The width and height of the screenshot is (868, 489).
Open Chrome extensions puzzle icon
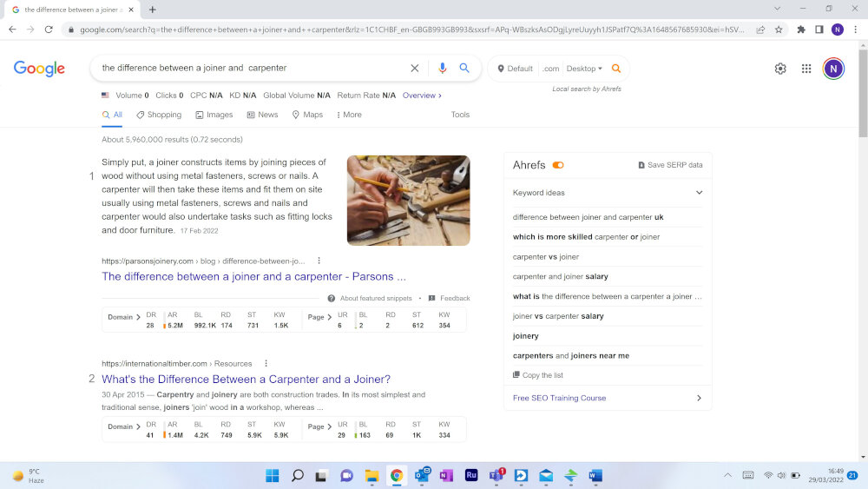coord(801,30)
